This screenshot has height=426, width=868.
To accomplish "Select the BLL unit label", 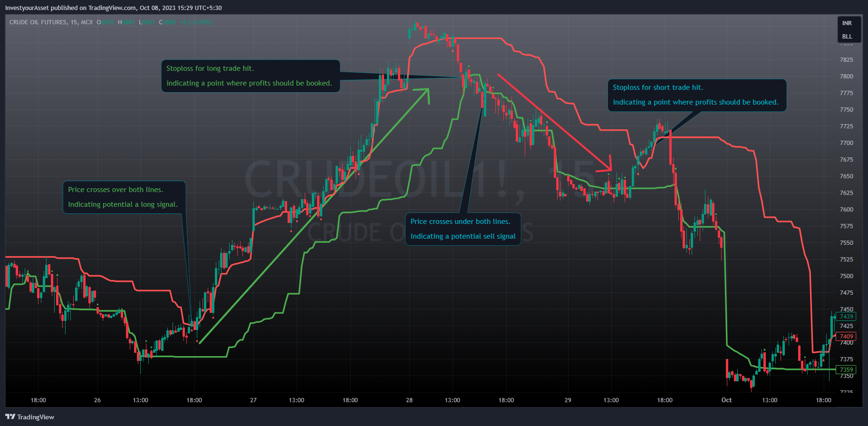I will [847, 37].
